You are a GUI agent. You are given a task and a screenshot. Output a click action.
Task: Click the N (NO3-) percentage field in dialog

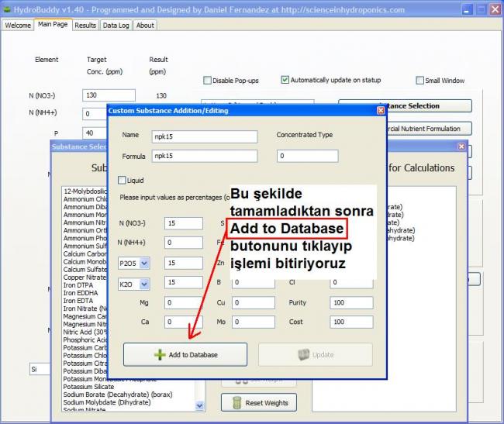[x=184, y=223]
